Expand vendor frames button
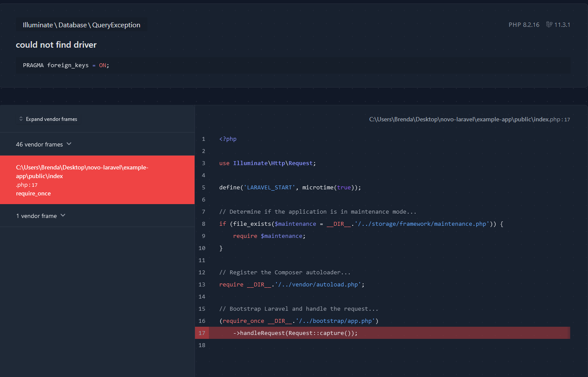Viewport: 588px width, 377px height. tap(48, 119)
